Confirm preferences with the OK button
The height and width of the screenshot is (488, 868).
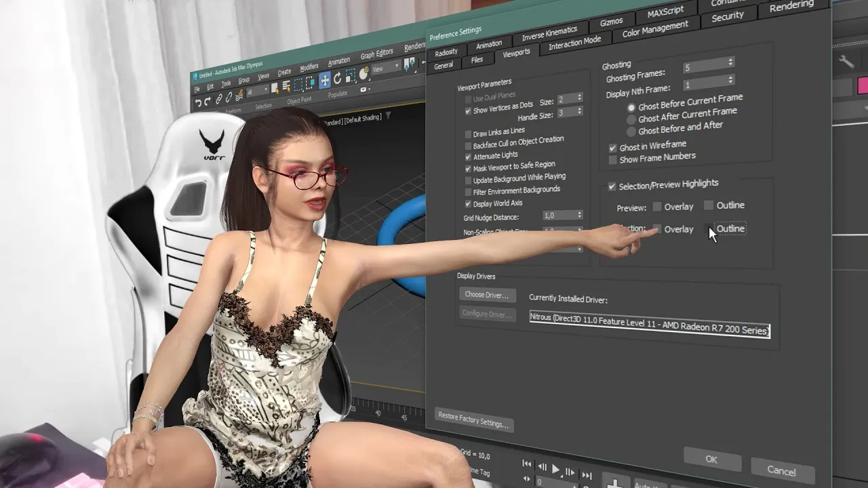coord(711,459)
